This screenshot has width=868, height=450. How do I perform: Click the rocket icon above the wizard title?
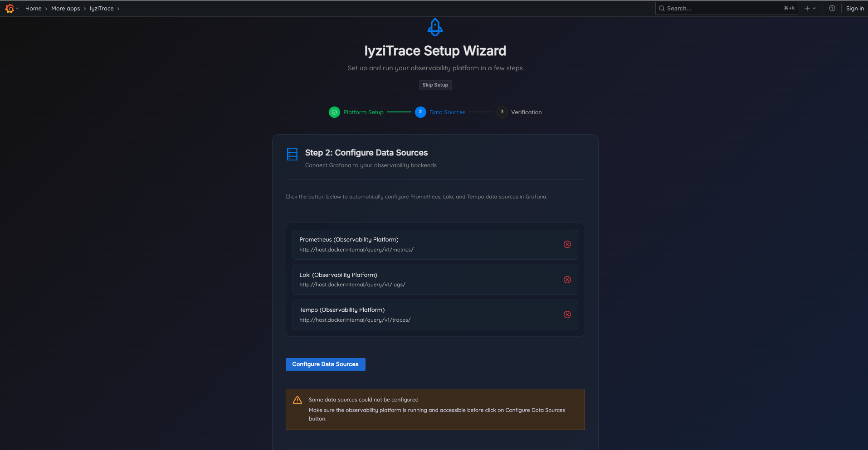(x=435, y=27)
